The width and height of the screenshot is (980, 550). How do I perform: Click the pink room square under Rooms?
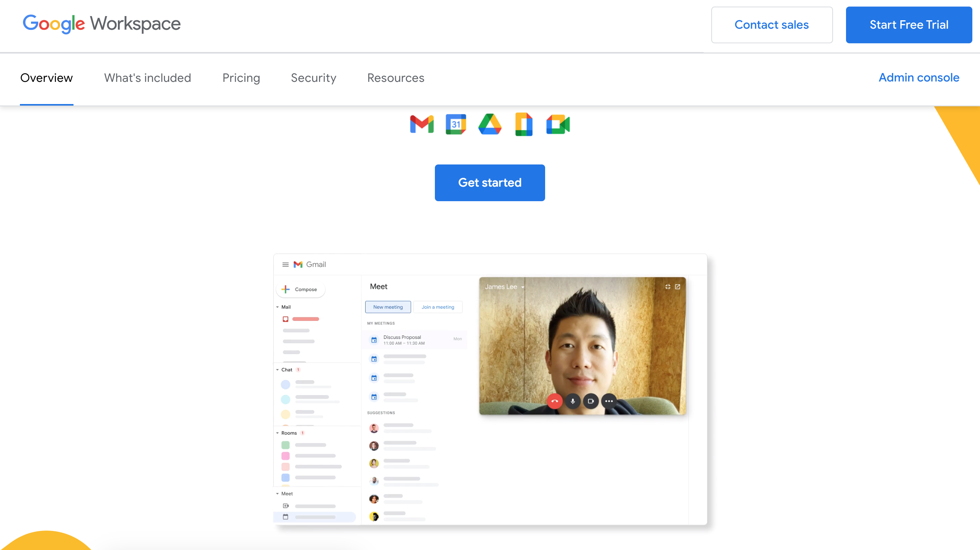click(x=286, y=456)
